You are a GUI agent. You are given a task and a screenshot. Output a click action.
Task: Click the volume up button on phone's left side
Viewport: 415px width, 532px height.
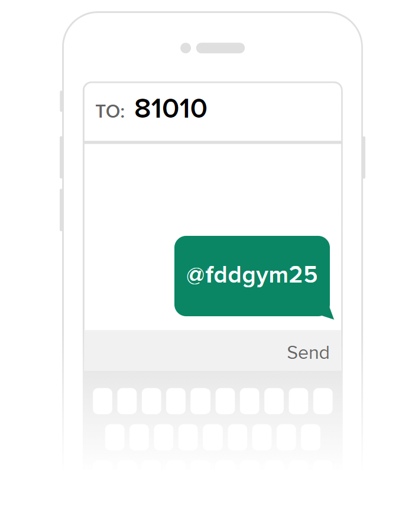pos(61,157)
